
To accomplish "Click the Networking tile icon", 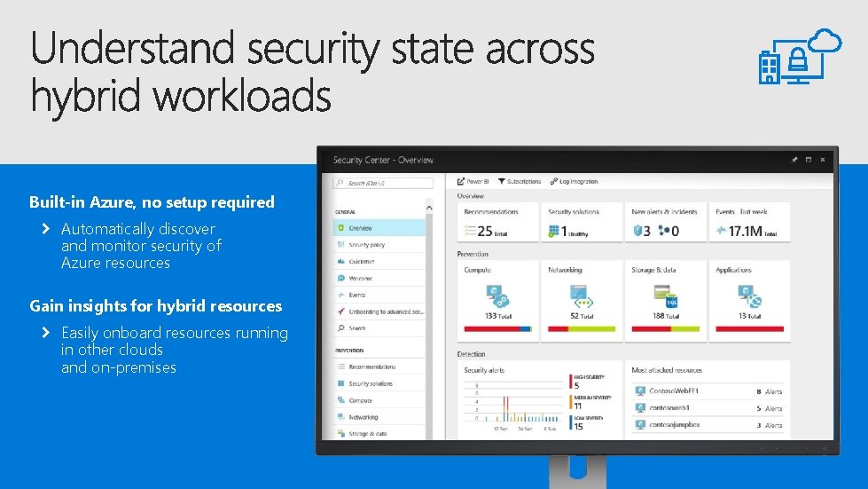I will [582, 296].
